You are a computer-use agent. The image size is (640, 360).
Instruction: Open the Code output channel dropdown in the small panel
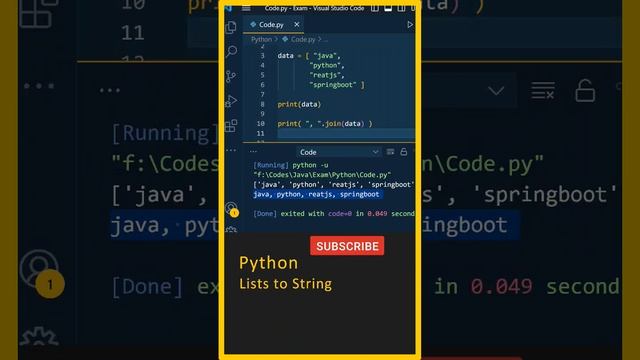point(338,152)
